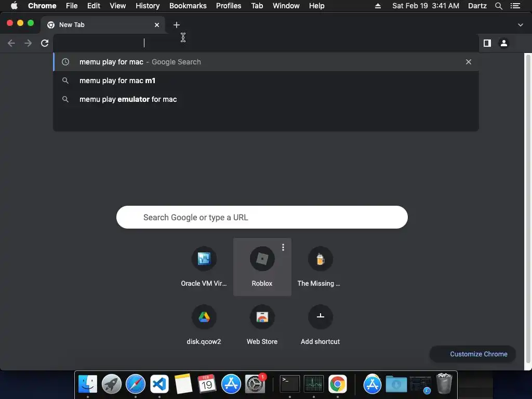Open the Apple menu
The width and height of the screenshot is (532, 399).
click(14, 6)
